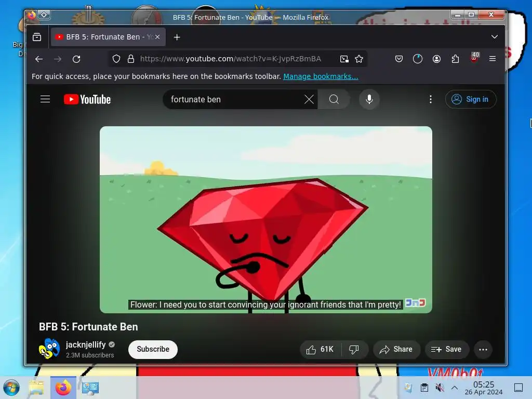This screenshot has height=399, width=532.
Task: Dislike the video thumbs-down button
Action: (354, 350)
